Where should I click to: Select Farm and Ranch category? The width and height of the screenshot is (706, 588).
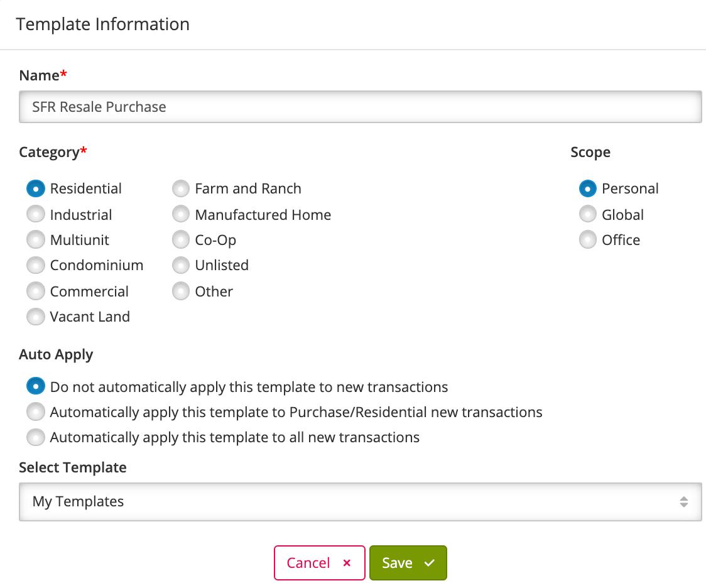tap(181, 188)
